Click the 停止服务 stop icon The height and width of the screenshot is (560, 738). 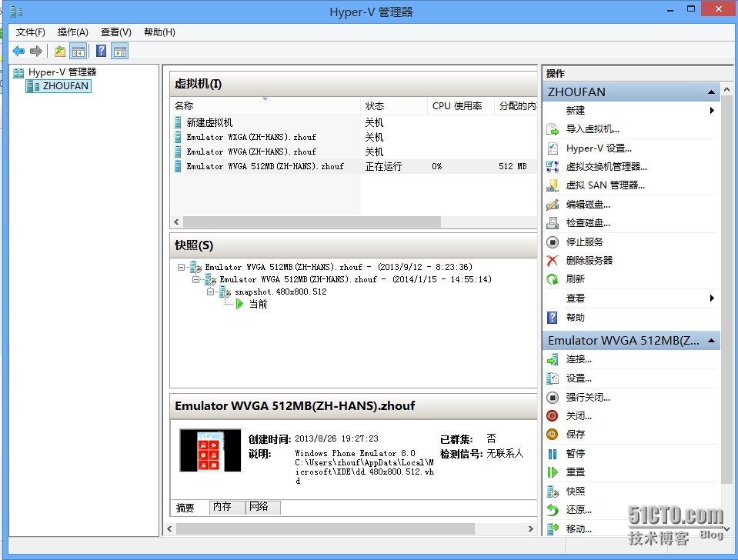[x=552, y=242]
